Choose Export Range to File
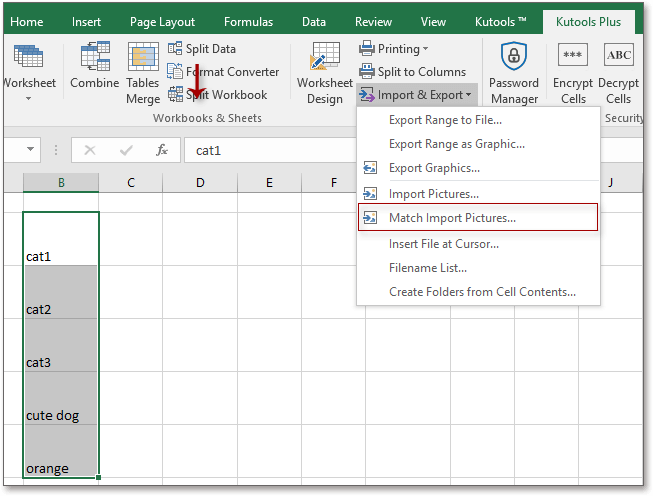Image resolution: width=653 pixels, height=496 pixels. click(x=445, y=120)
